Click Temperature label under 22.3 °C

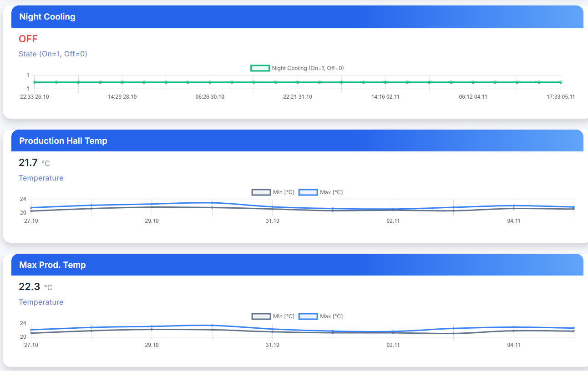[41, 302]
